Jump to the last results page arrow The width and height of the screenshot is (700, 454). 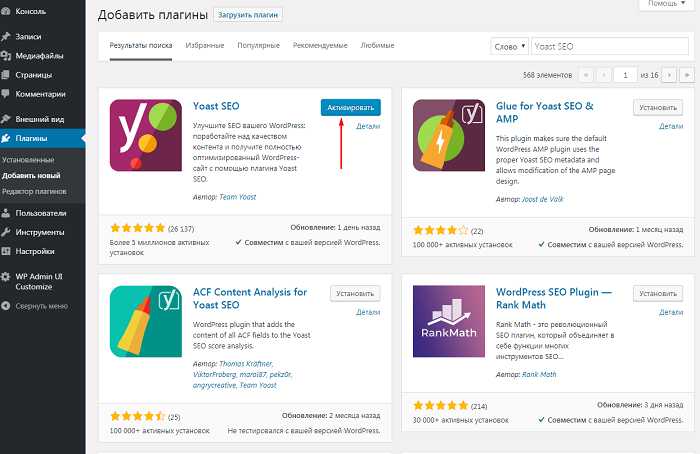click(x=686, y=75)
